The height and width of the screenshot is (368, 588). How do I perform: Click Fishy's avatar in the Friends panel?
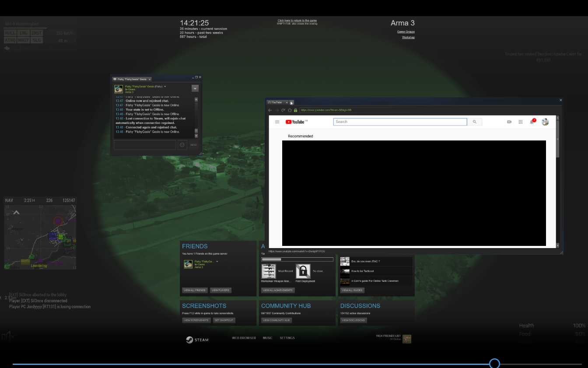tap(188, 264)
